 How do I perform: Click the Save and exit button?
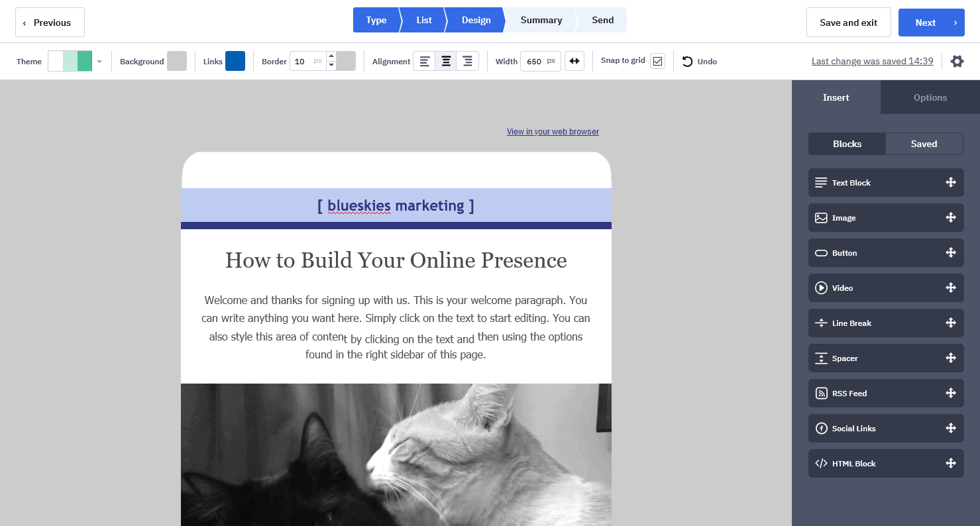point(848,23)
